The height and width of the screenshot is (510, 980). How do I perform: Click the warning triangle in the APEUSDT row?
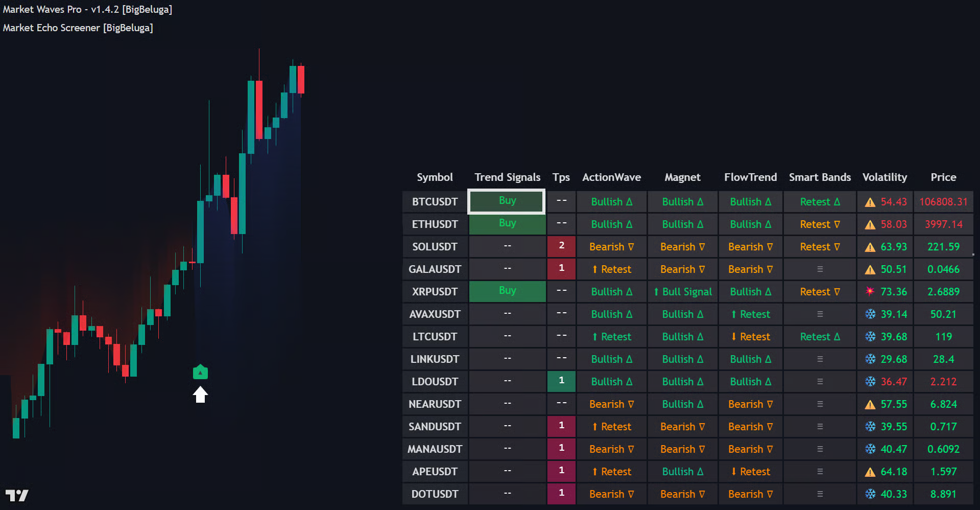pyautogui.click(x=870, y=472)
